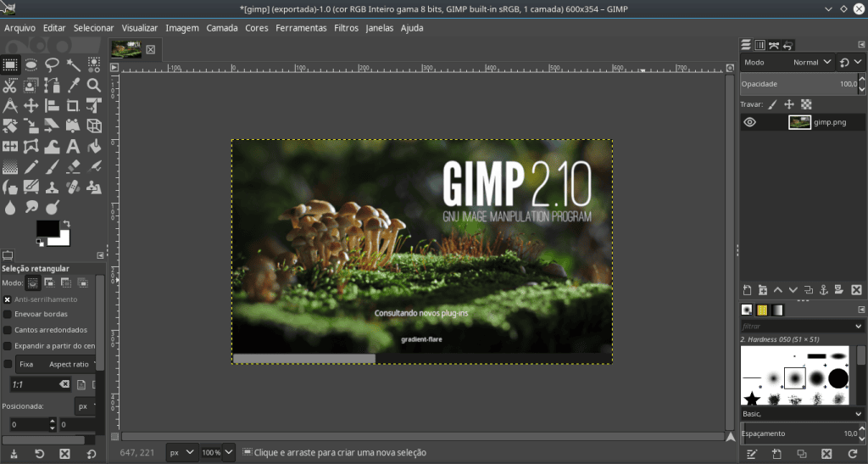Viewport: 868px width, 464px height.
Task: Hide the gimp.png layer with eye icon
Action: click(x=749, y=122)
